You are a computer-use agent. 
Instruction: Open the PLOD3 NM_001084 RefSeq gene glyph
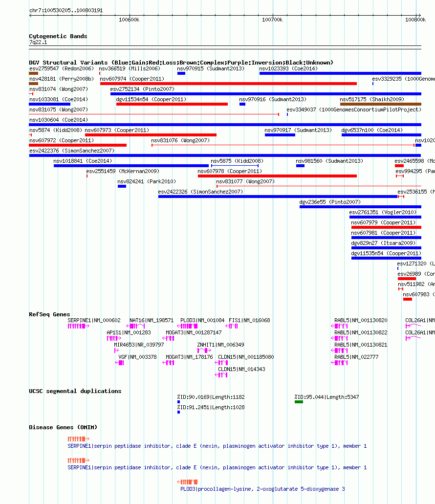(187, 326)
